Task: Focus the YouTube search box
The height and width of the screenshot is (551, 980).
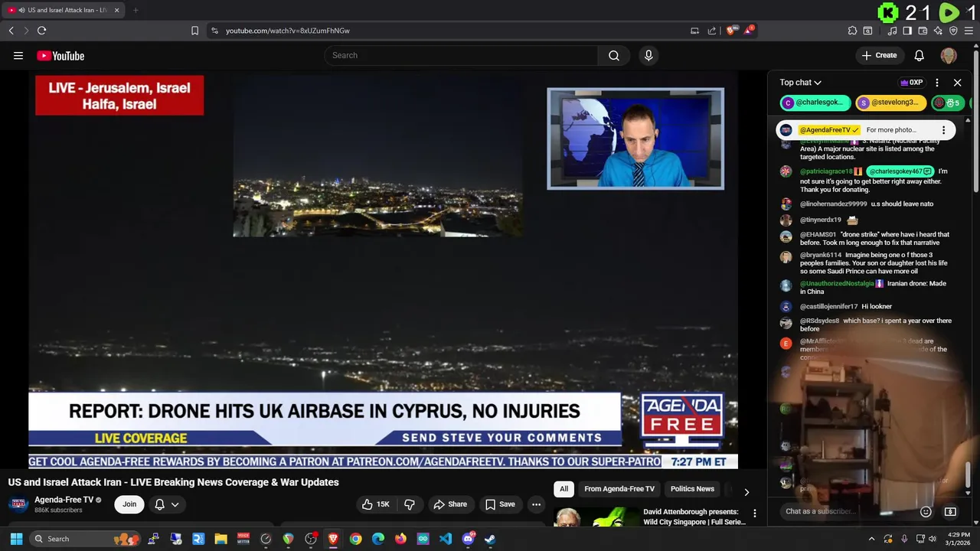Action: tap(461, 55)
